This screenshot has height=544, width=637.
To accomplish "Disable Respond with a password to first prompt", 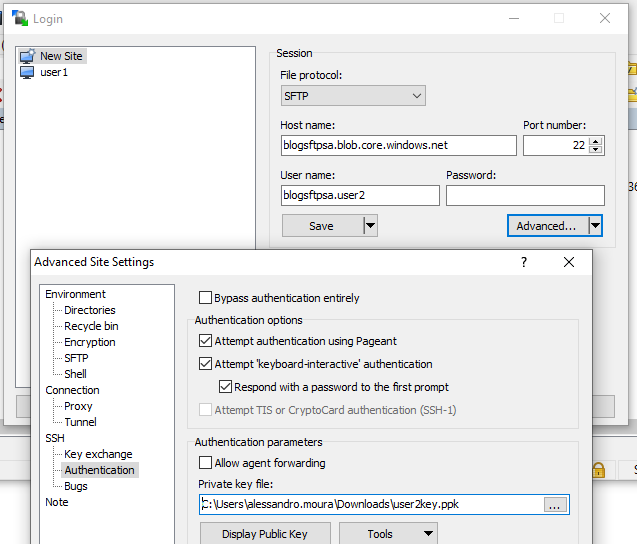I will [225, 387].
